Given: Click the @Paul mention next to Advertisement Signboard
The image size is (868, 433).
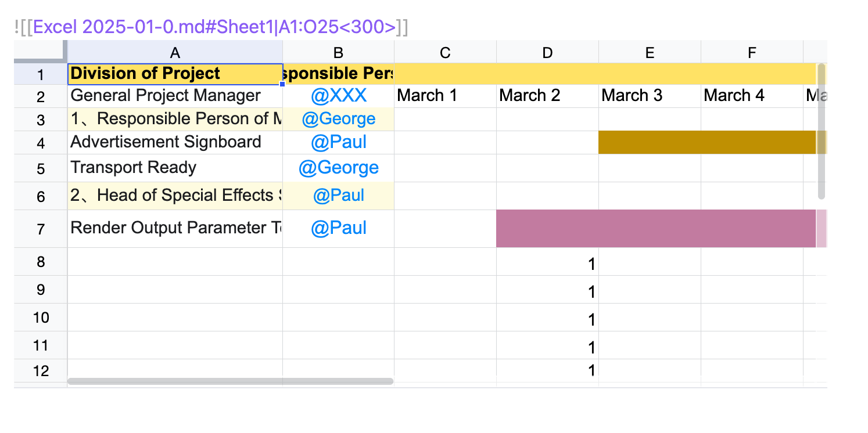Looking at the screenshot, I should pos(339,142).
